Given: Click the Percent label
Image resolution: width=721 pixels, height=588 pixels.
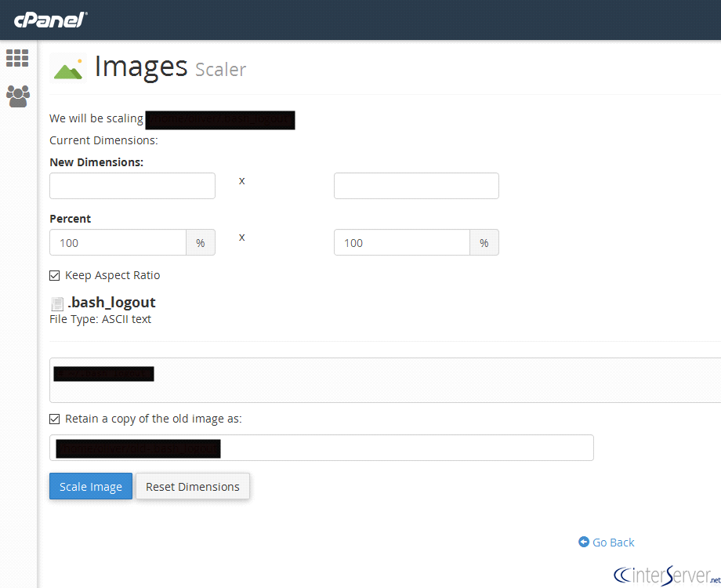Looking at the screenshot, I should click(x=71, y=219).
